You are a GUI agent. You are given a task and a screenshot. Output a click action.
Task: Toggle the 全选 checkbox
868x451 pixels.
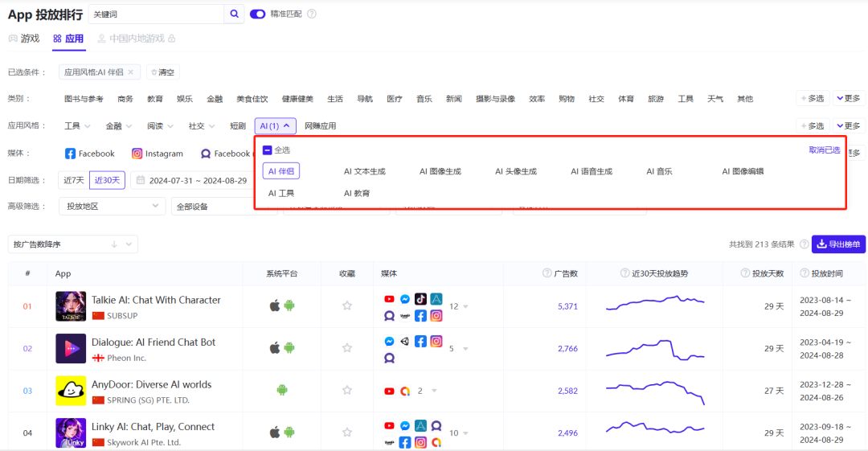(x=268, y=150)
